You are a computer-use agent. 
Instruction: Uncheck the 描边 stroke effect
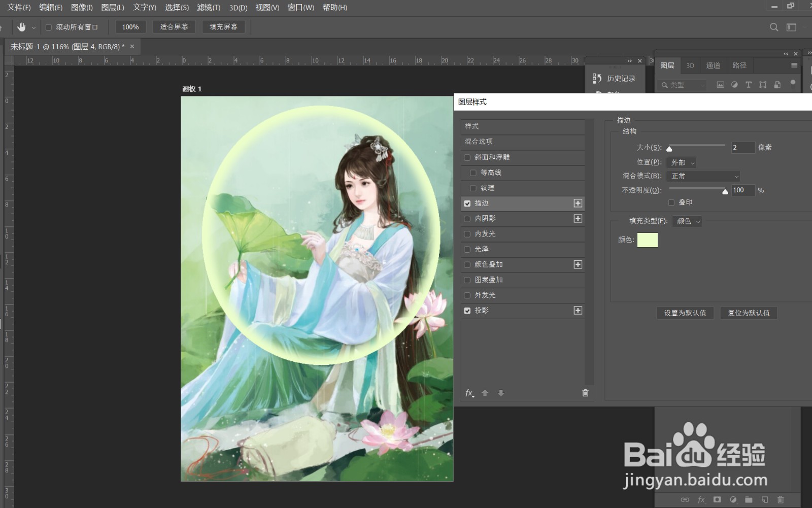click(467, 204)
